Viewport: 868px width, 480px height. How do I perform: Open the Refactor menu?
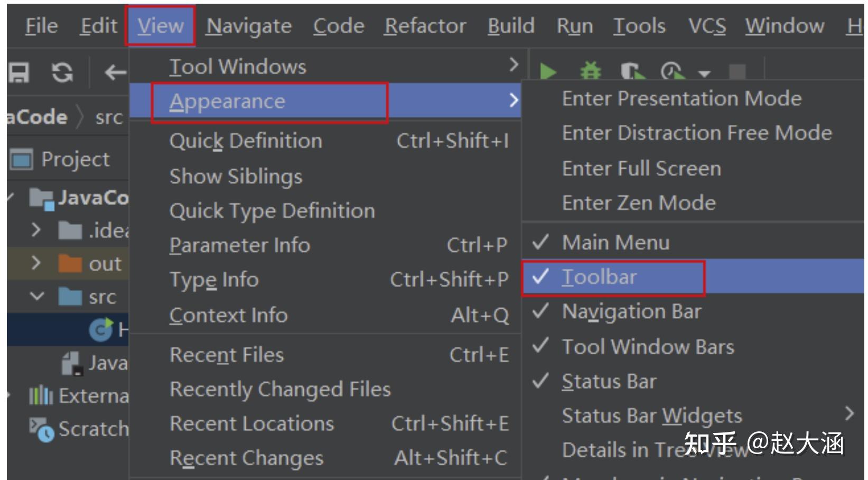click(425, 26)
